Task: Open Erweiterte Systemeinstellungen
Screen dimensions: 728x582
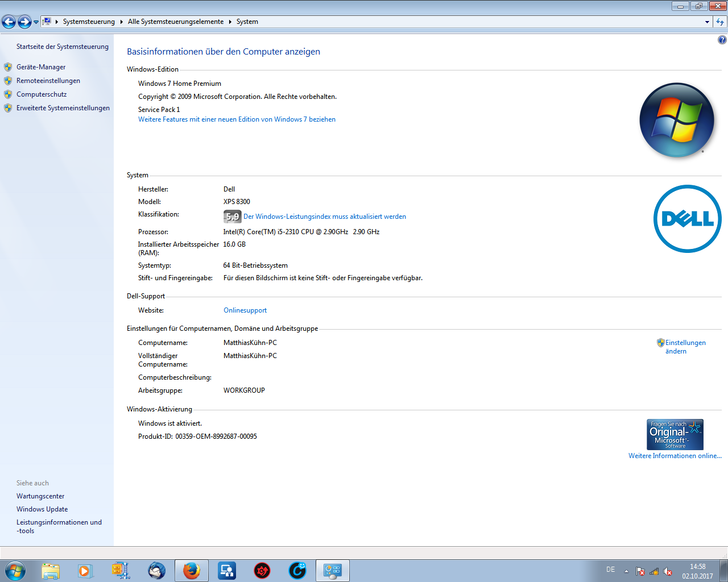Action: (63, 108)
